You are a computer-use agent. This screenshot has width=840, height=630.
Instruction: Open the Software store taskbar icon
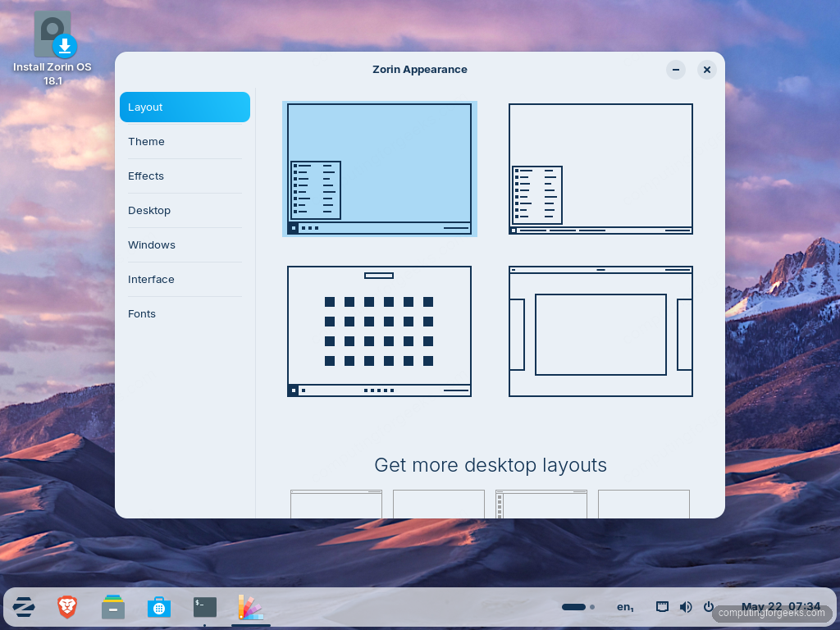pyautogui.click(x=159, y=607)
